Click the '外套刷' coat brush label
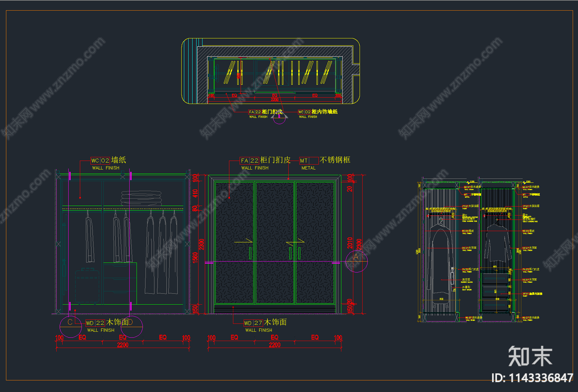Image resolution: width=578 pixels, height=392 pixels. click(x=466, y=288)
